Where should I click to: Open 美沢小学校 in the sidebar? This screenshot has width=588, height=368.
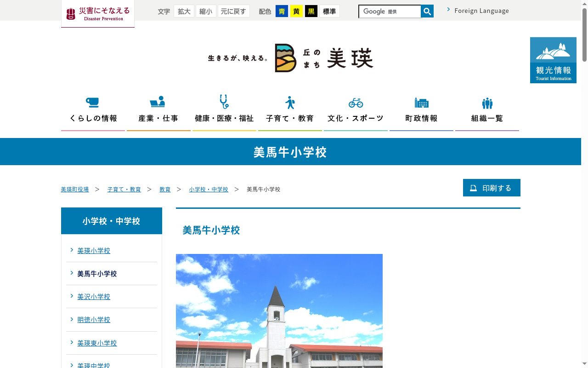(x=94, y=297)
